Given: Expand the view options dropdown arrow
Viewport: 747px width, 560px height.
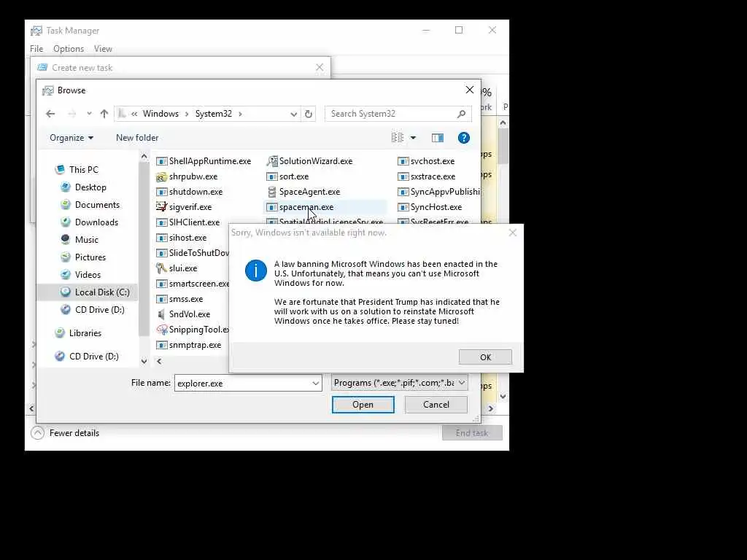Looking at the screenshot, I should [413, 138].
